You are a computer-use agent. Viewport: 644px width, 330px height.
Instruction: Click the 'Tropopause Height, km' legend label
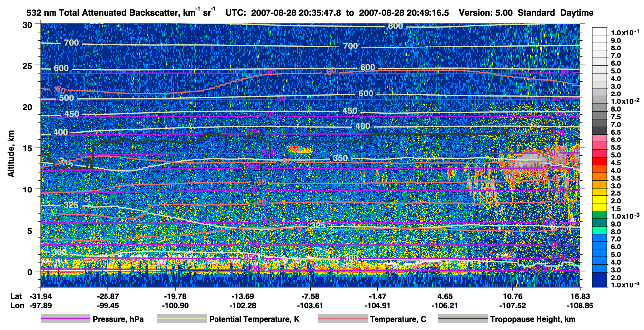click(533, 319)
